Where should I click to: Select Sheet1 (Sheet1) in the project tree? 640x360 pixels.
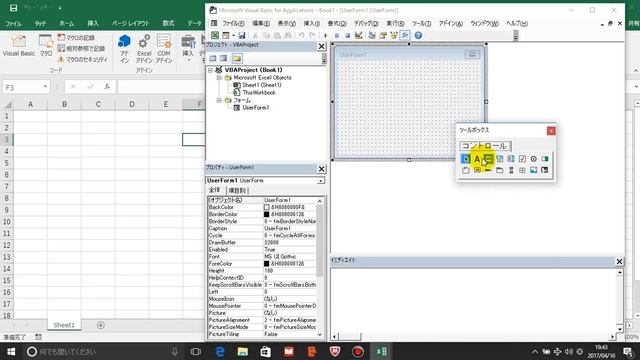(x=262, y=85)
